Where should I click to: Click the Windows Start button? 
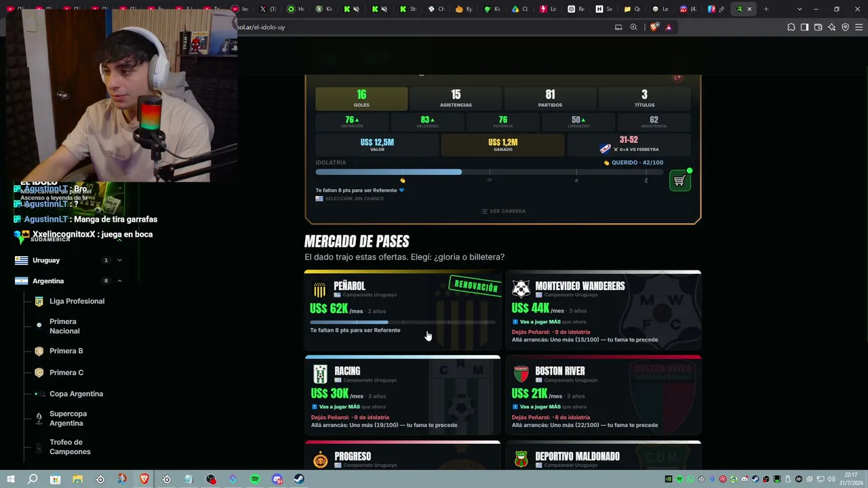point(10,479)
